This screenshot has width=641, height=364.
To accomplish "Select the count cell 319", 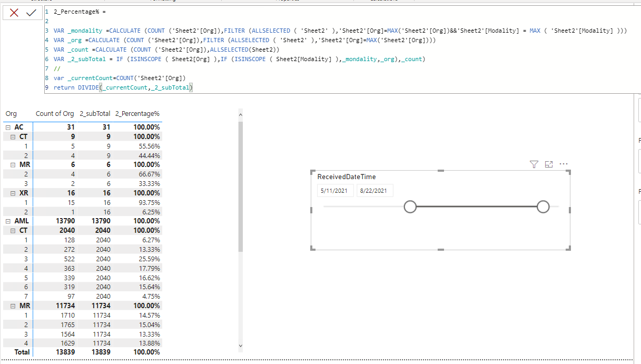I will pyautogui.click(x=69, y=287).
